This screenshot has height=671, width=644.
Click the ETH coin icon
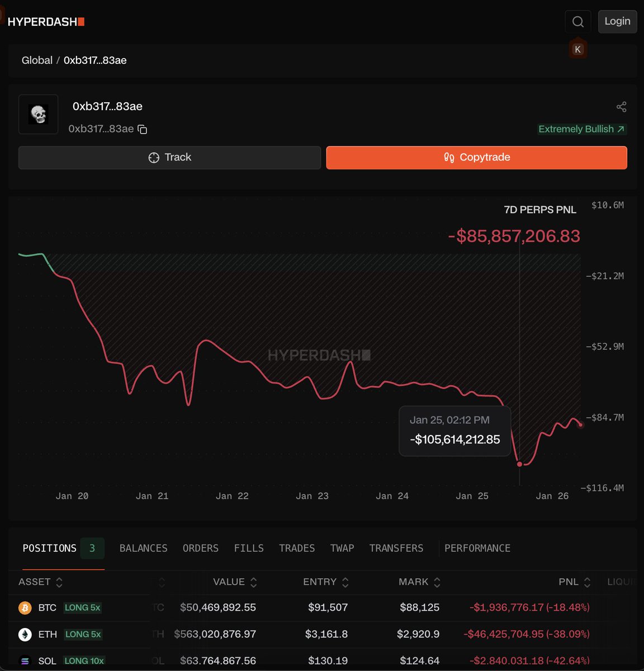click(25, 635)
